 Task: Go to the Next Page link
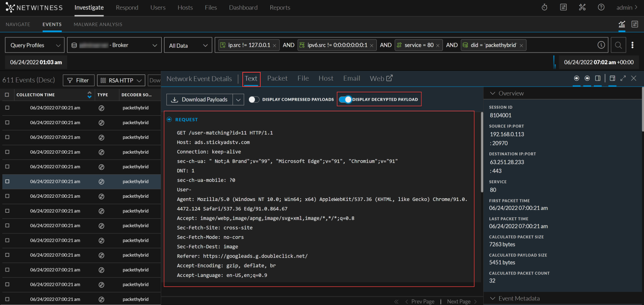click(x=458, y=301)
